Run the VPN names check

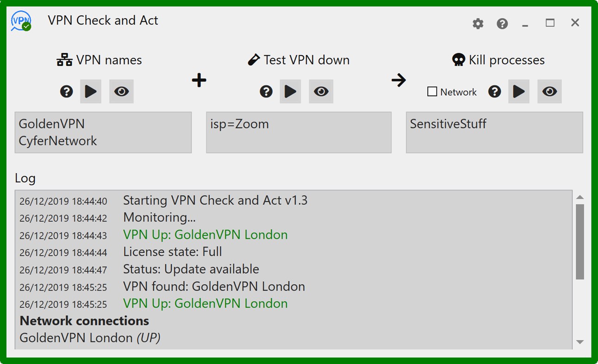point(91,92)
